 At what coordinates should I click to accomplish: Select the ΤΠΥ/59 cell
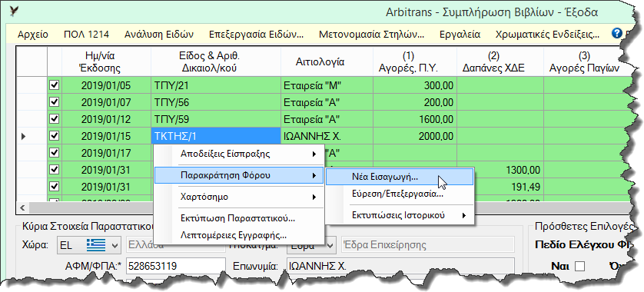coord(216,119)
